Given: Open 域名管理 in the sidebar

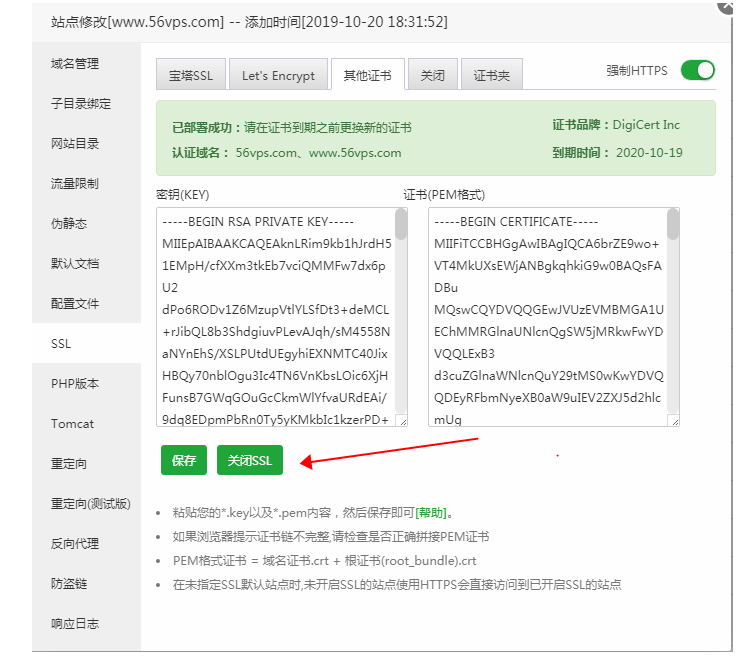Looking at the screenshot, I should (75, 64).
